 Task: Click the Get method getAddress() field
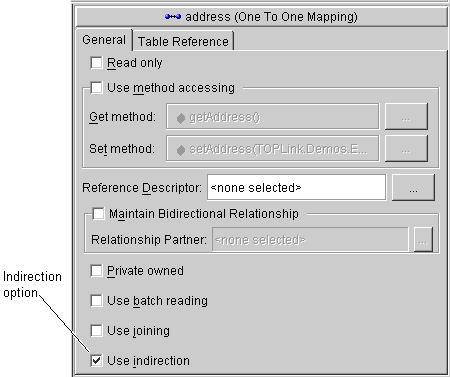coord(273,117)
